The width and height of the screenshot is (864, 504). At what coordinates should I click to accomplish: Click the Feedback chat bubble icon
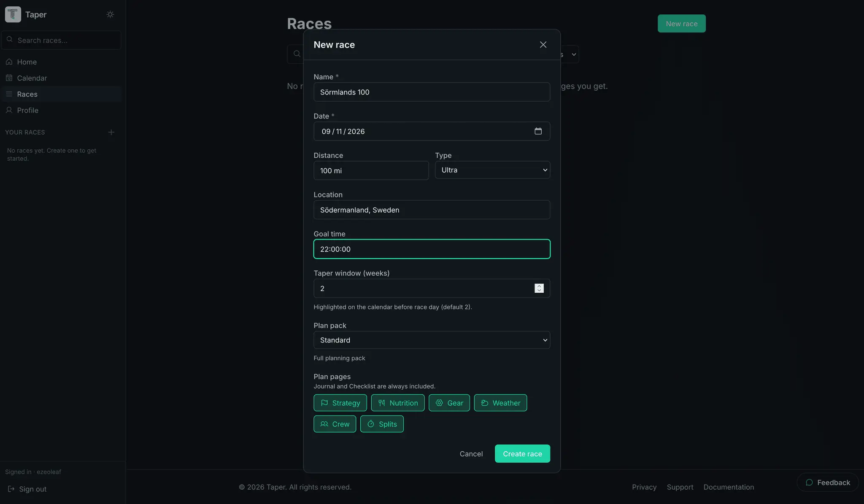coord(809,482)
